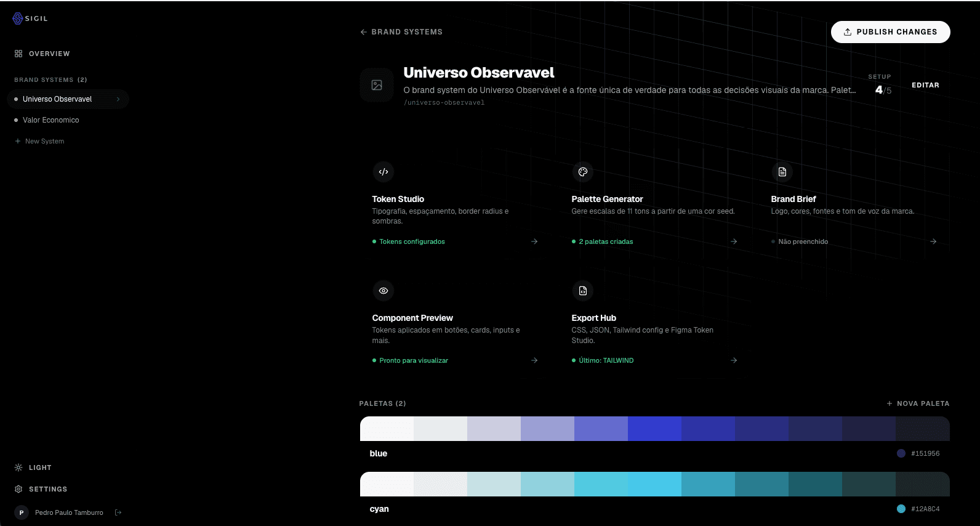Click the #151956 color dot
This screenshot has height=526, width=980.
(901, 453)
